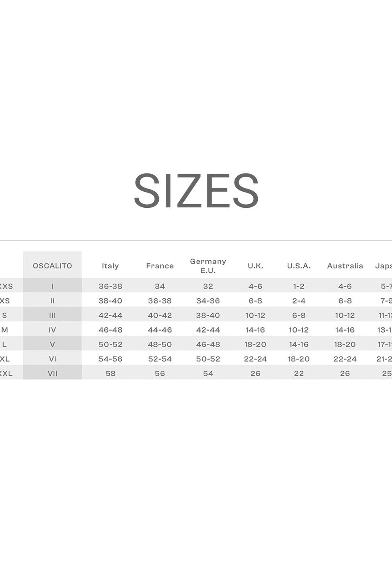Click Italy size 42-44 cell
This screenshot has height=585, width=392.
pyautogui.click(x=110, y=315)
